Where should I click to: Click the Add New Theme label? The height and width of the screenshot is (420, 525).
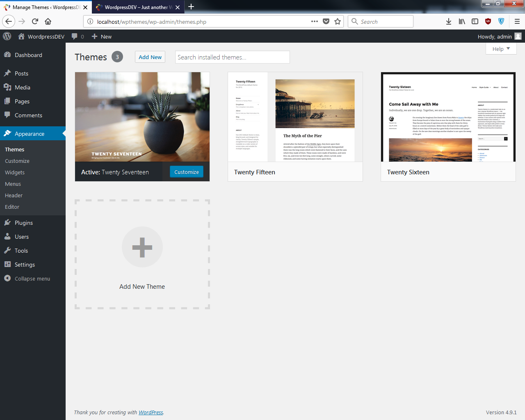click(142, 287)
